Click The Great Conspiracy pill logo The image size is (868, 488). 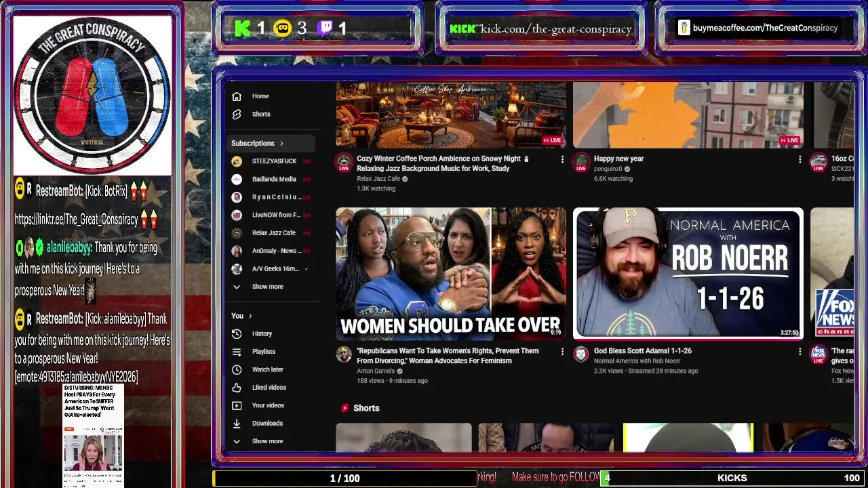92,95
